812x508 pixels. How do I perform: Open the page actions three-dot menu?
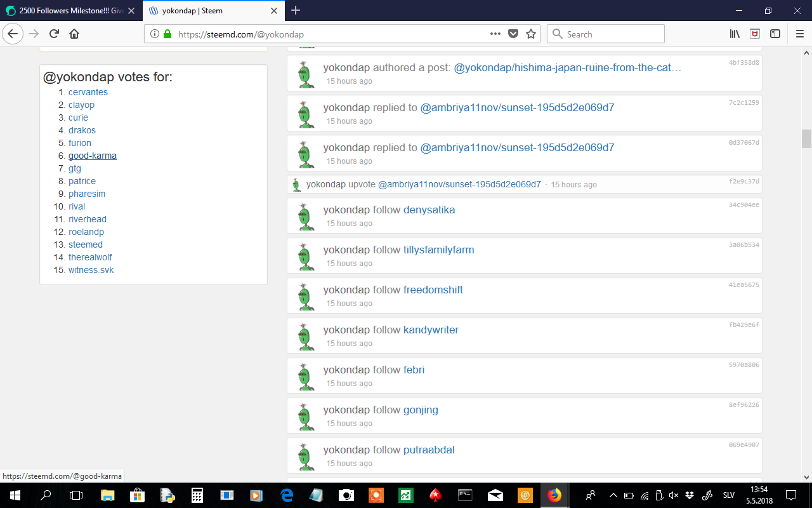tap(495, 34)
